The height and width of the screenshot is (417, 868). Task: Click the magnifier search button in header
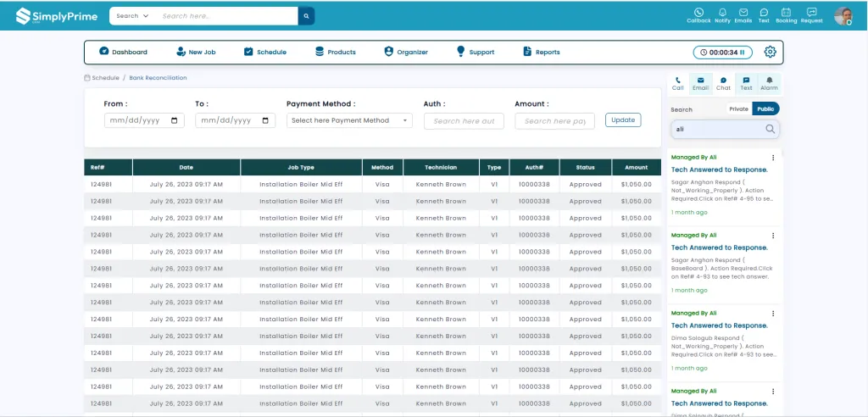pos(306,16)
